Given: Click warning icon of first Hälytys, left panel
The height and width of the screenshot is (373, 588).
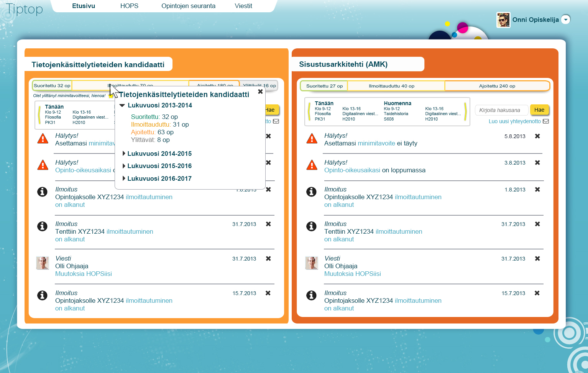Looking at the screenshot, I should pos(43,139).
